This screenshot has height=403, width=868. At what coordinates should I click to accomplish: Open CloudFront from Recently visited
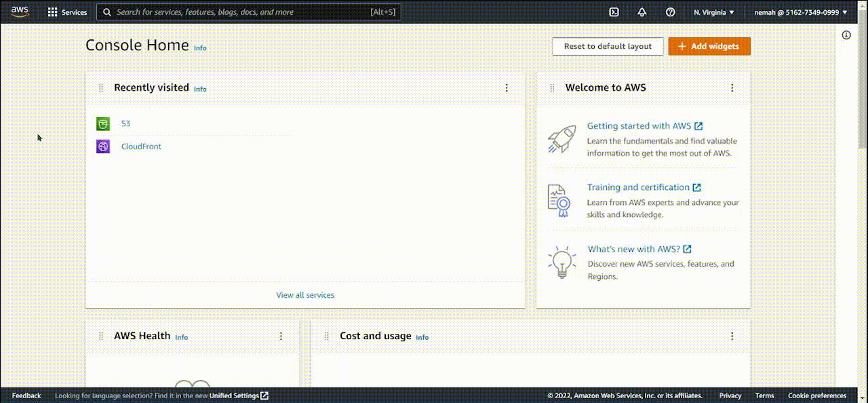[141, 147]
